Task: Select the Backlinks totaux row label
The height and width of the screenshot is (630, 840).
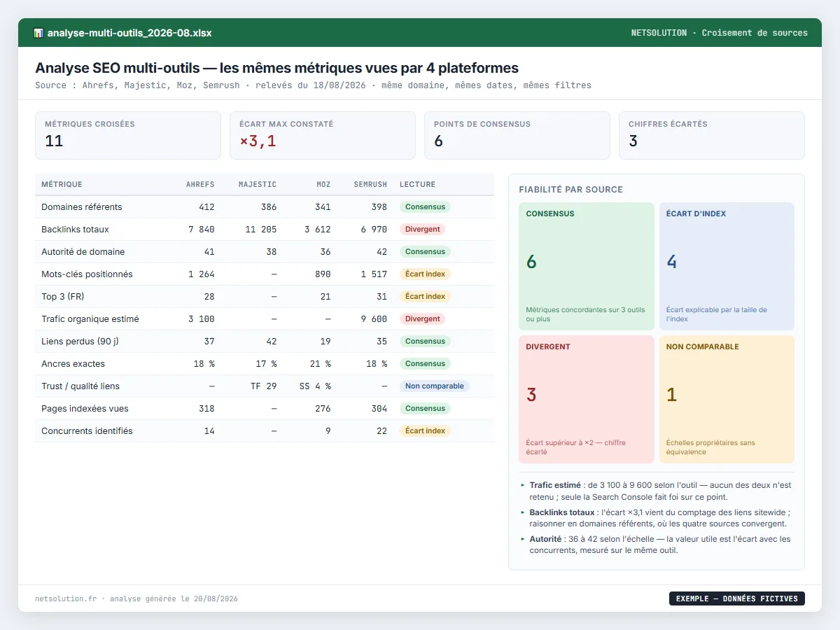Action: point(75,230)
